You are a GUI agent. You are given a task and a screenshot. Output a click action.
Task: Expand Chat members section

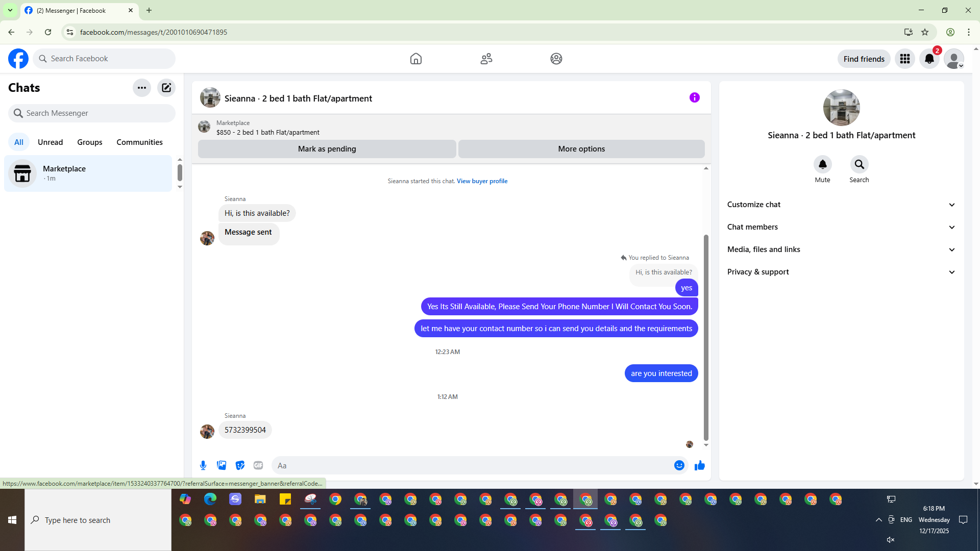(x=841, y=227)
